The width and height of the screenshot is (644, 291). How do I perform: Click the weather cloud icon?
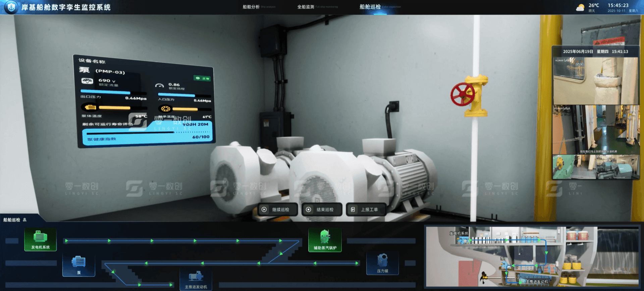[580, 8]
